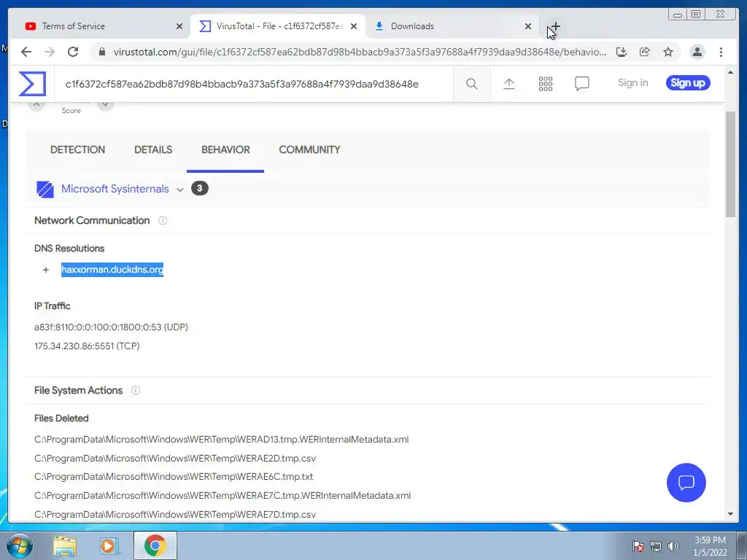
Task: Click the volume speaker tray icon
Action: (673, 546)
